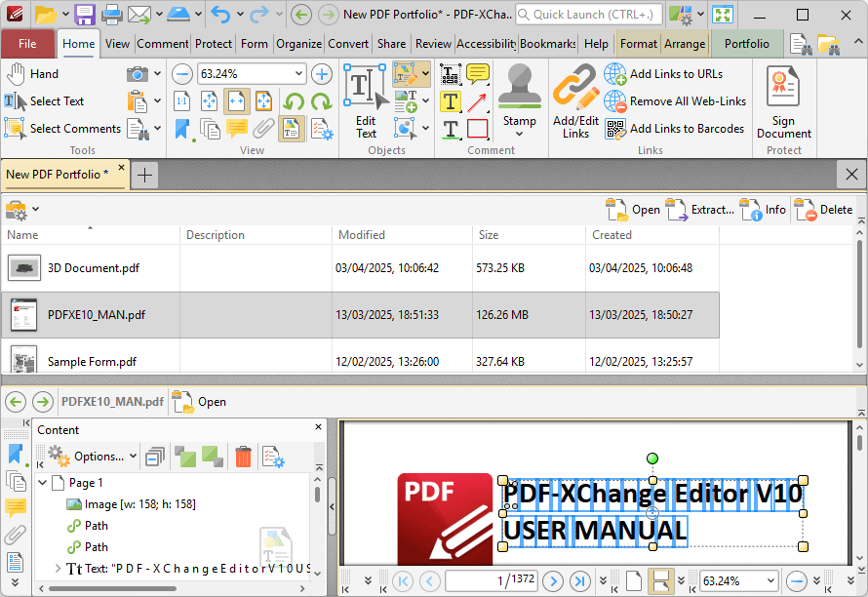The image size is (868, 597).
Task: Rotate the view clockwise
Action: [321, 101]
